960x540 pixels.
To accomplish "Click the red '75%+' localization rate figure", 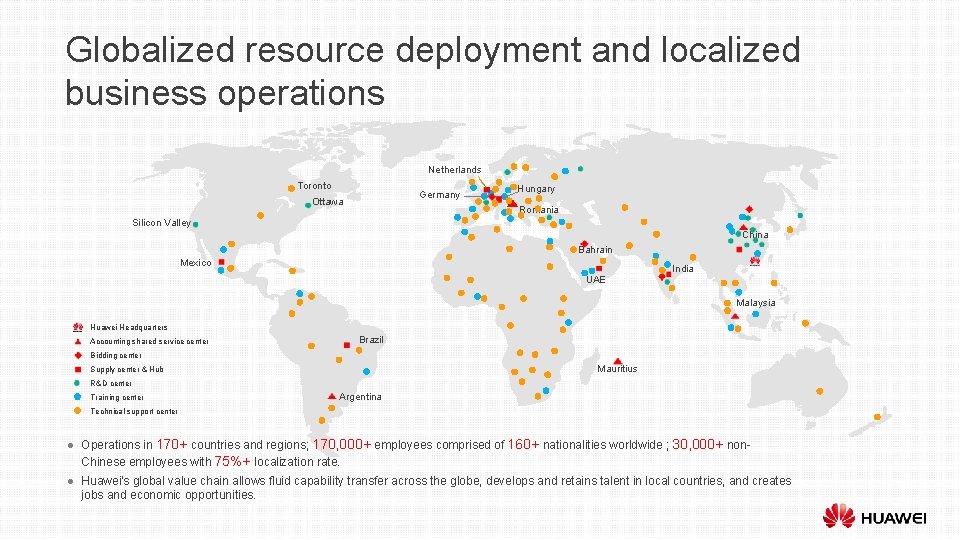I will [x=233, y=462].
